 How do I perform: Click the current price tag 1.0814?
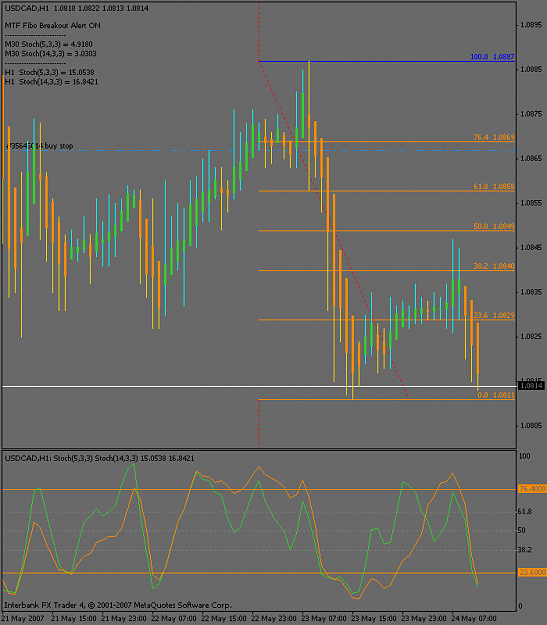tap(531, 385)
